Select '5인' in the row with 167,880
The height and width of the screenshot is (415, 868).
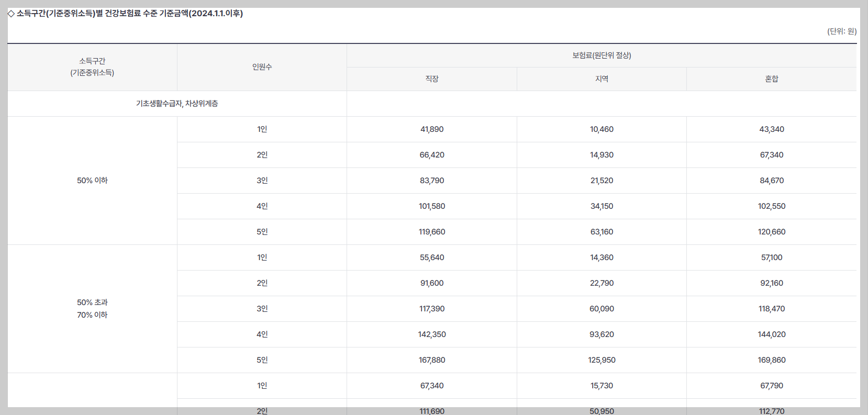[x=262, y=360]
